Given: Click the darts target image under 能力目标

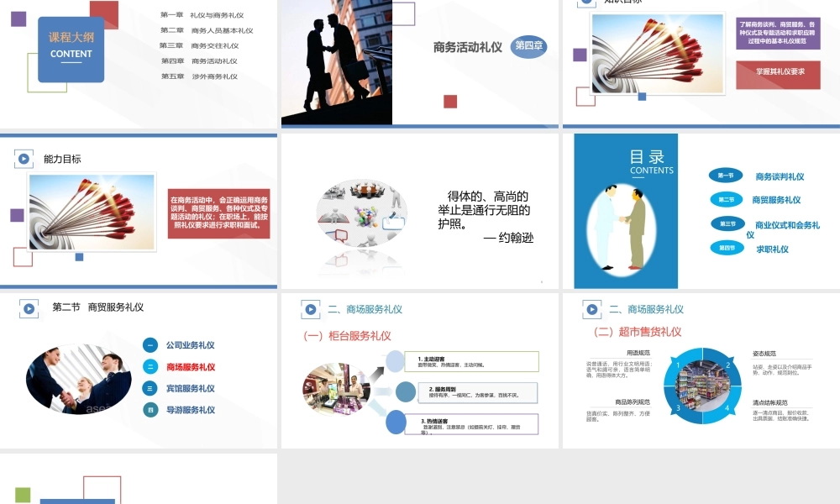Looking at the screenshot, I should [x=91, y=210].
